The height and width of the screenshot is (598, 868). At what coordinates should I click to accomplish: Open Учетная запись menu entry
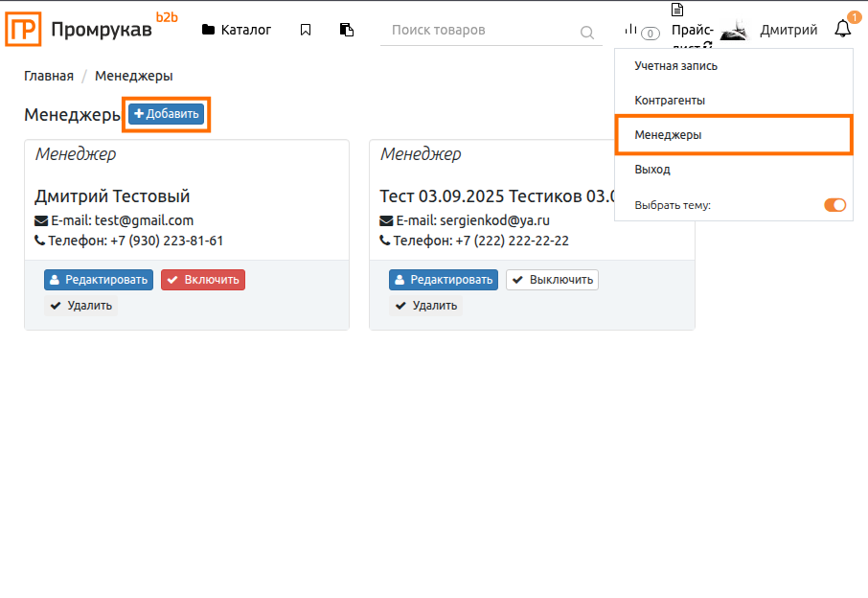(x=675, y=66)
